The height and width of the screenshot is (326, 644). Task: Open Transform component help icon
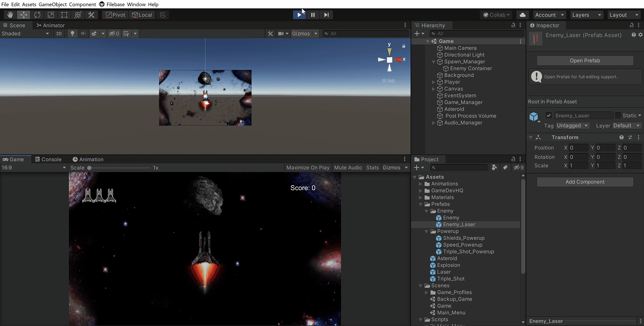coord(622,138)
